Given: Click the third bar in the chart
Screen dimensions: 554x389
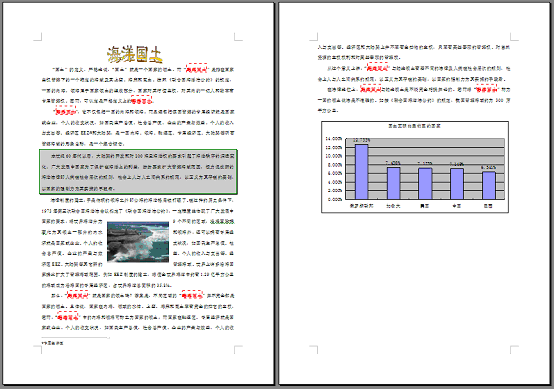Looking at the screenshot, I should tap(425, 184).
